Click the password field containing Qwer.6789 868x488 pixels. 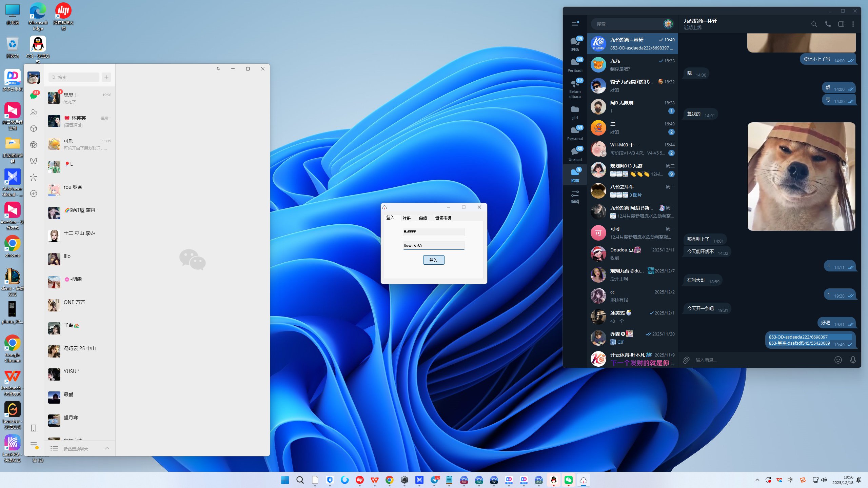click(x=434, y=245)
